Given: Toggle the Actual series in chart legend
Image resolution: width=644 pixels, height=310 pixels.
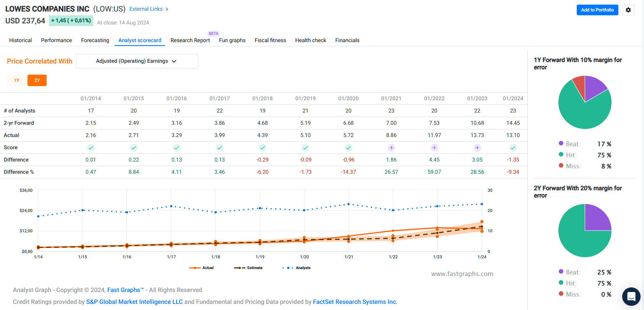Looking at the screenshot, I should [201, 268].
